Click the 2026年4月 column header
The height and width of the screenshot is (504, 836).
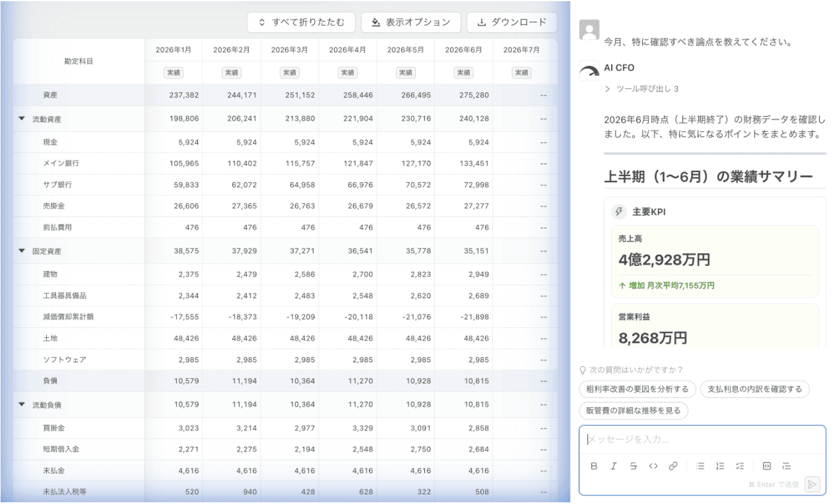tap(347, 50)
